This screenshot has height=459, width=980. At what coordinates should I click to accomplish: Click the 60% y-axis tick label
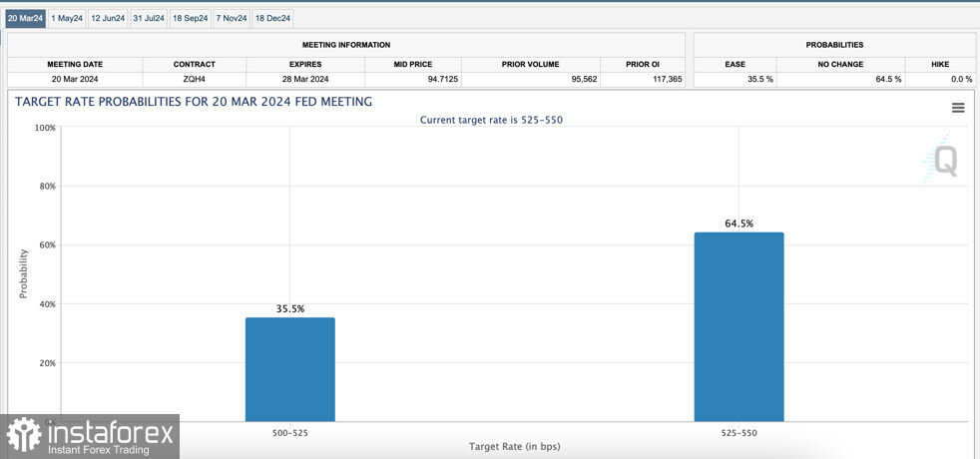pyautogui.click(x=48, y=244)
